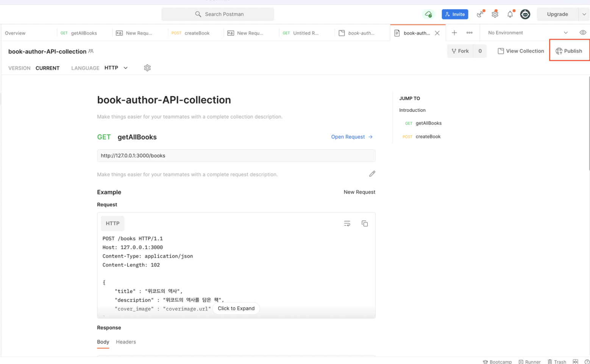The width and height of the screenshot is (590, 364).
Task: Click the request description placeholder text
Action: (187, 174)
